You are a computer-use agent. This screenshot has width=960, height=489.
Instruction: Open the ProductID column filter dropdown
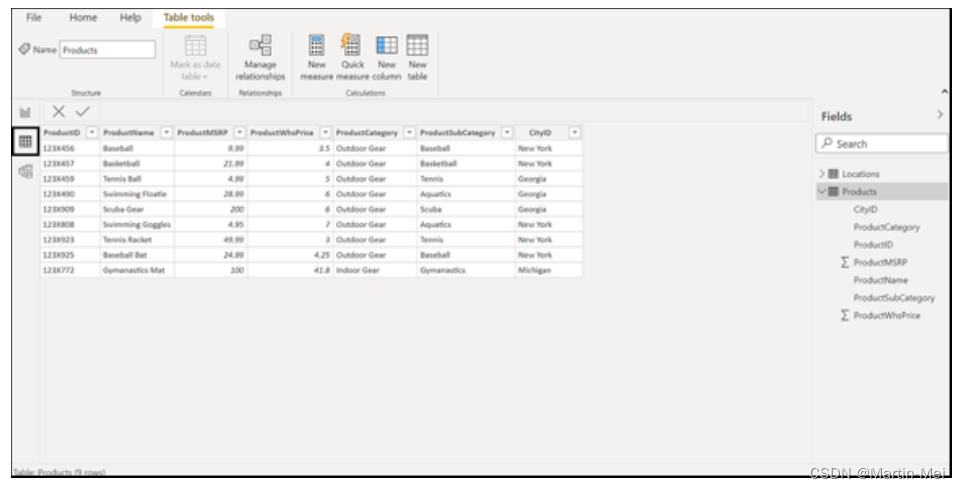coord(92,132)
